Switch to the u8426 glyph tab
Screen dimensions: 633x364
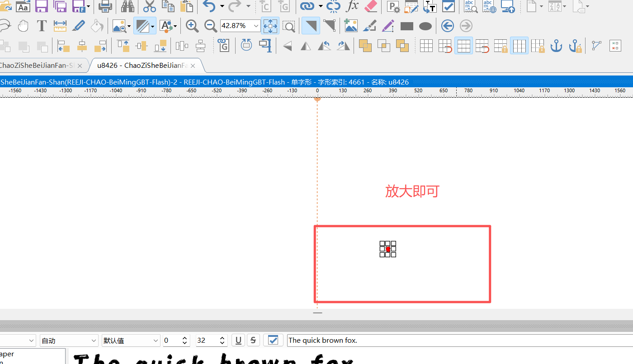(x=143, y=66)
